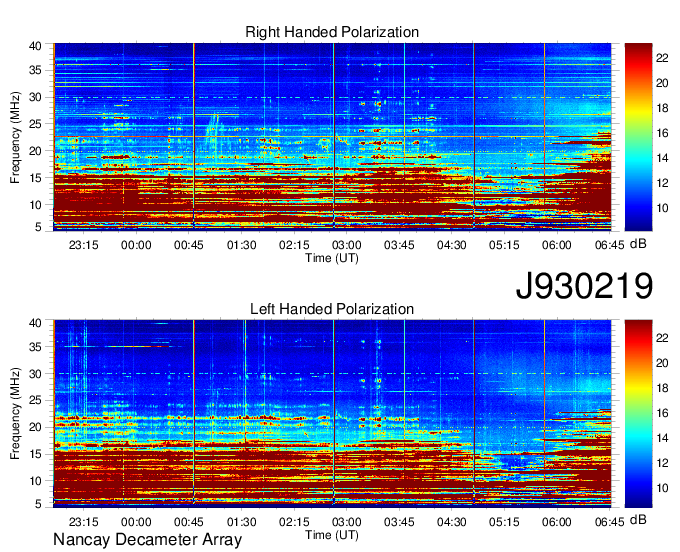
Task: Click frequency tick "25" on left-handed plot
Action: coord(35,400)
